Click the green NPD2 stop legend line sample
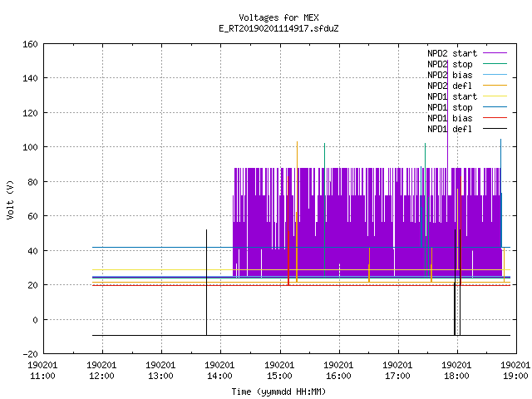The height and width of the screenshot is (399, 532). click(495, 64)
